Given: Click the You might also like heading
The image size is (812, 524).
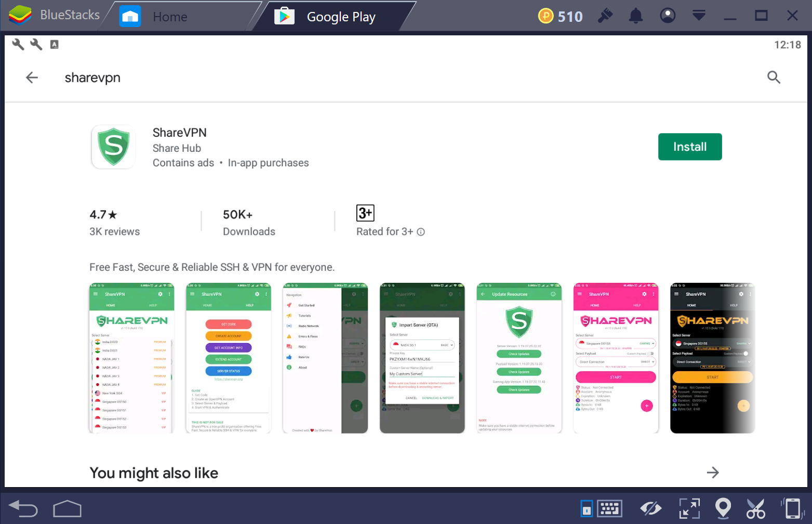Looking at the screenshot, I should tap(154, 473).
